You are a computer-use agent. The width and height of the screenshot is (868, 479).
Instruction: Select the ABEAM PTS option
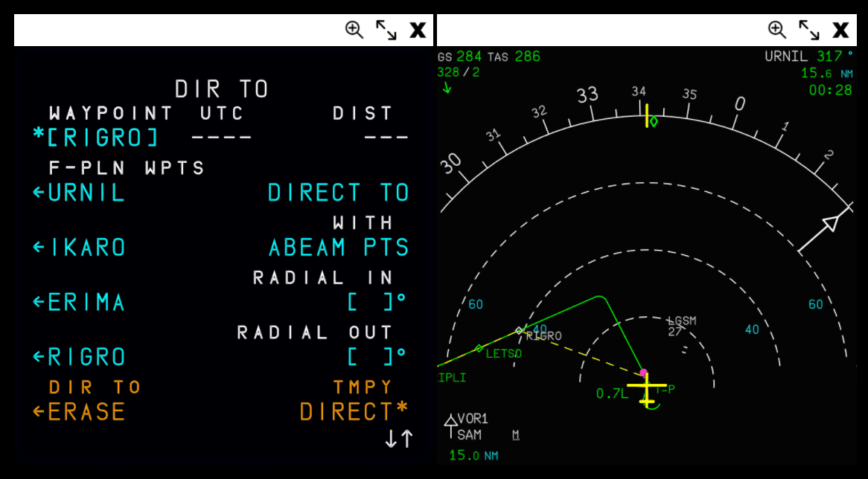pos(339,248)
